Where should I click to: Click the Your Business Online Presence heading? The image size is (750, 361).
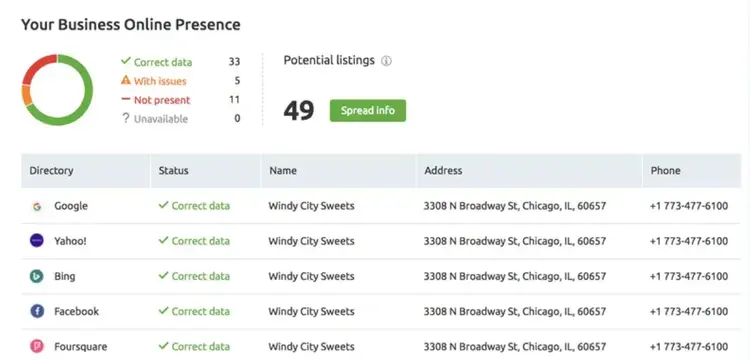coord(131,24)
